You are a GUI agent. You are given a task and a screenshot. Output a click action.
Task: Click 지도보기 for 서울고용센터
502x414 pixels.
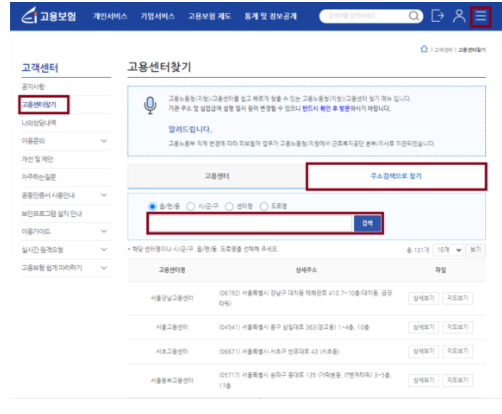[x=458, y=327]
